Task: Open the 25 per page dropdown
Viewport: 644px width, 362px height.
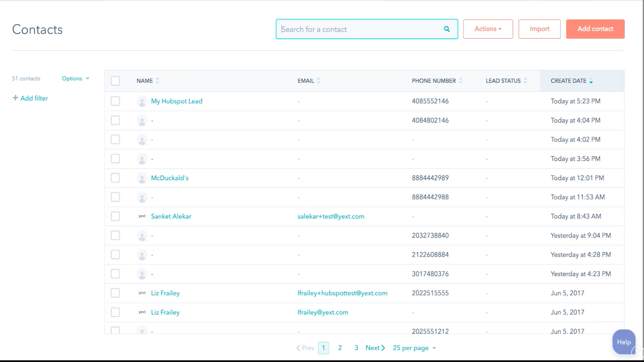Action: [x=414, y=348]
